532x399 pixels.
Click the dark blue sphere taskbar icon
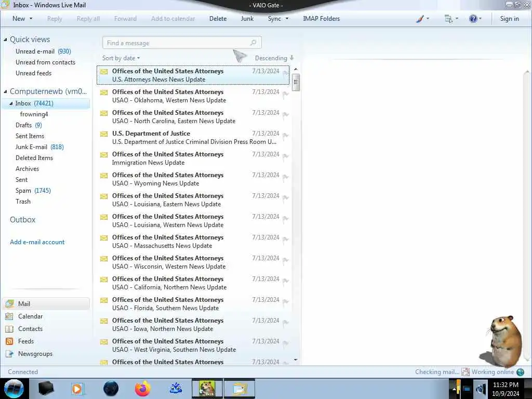(111, 389)
